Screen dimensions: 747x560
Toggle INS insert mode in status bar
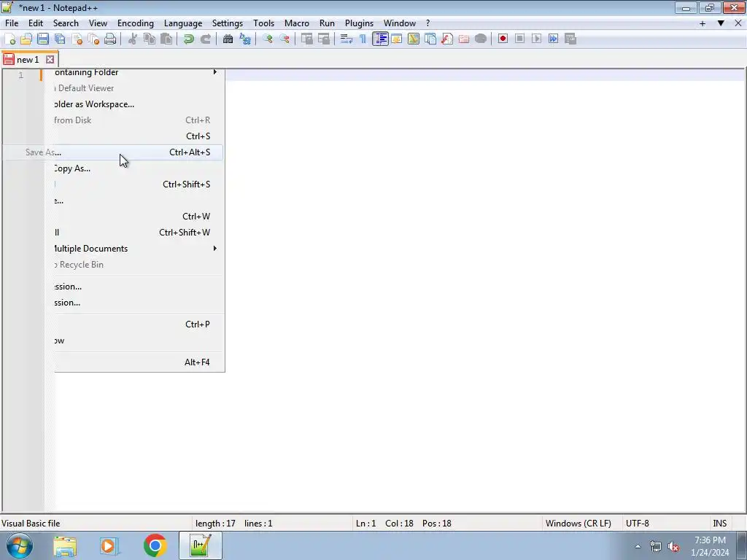click(x=719, y=524)
